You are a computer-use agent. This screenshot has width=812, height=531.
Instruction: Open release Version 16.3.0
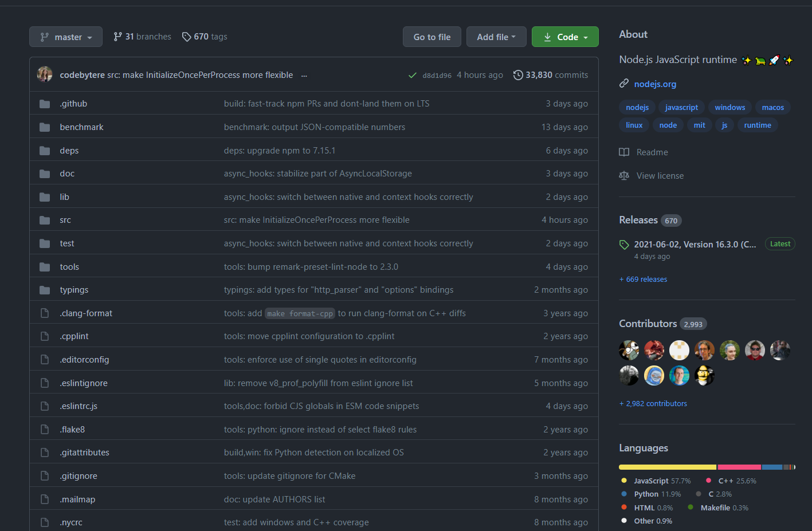(x=695, y=244)
